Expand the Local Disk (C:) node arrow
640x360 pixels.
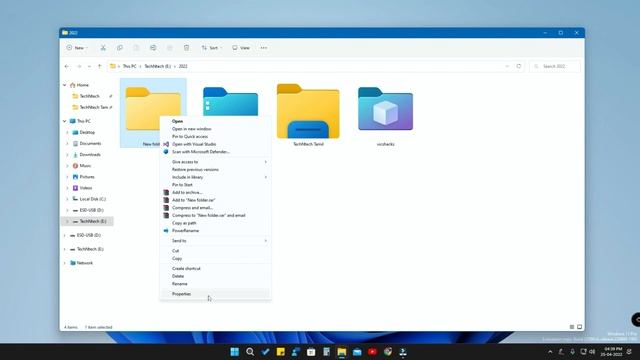[67, 199]
